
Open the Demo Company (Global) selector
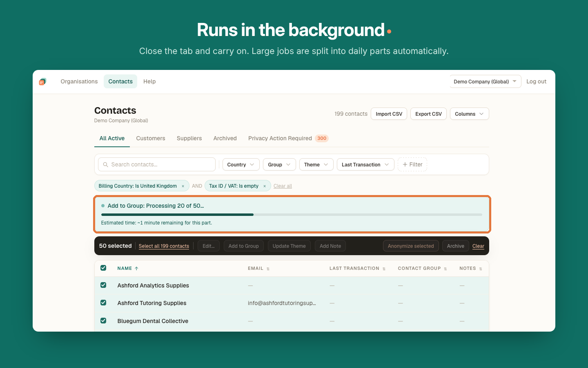pyautogui.click(x=486, y=81)
